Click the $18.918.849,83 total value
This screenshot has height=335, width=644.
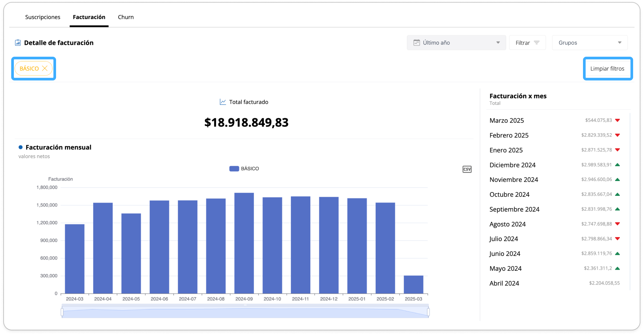click(x=246, y=122)
